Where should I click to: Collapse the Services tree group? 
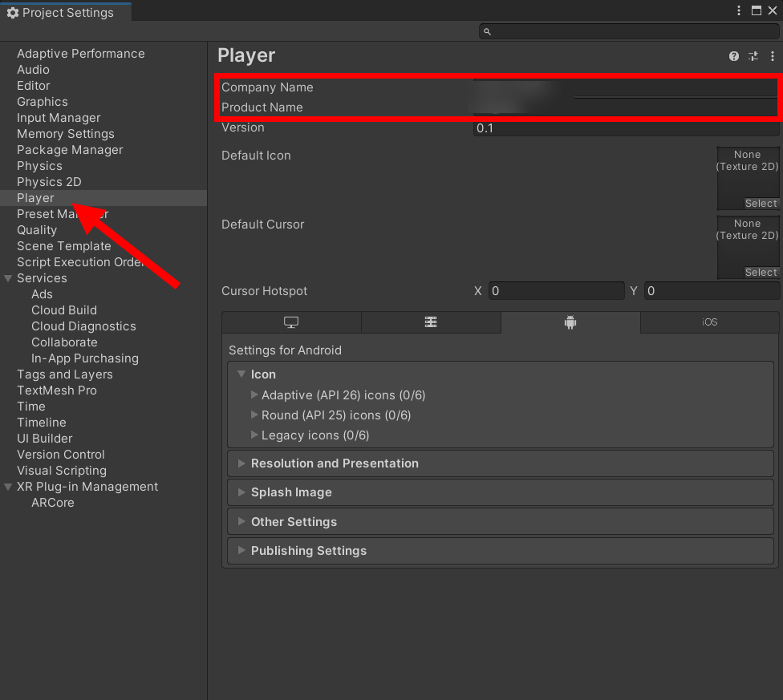tap(8, 278)
